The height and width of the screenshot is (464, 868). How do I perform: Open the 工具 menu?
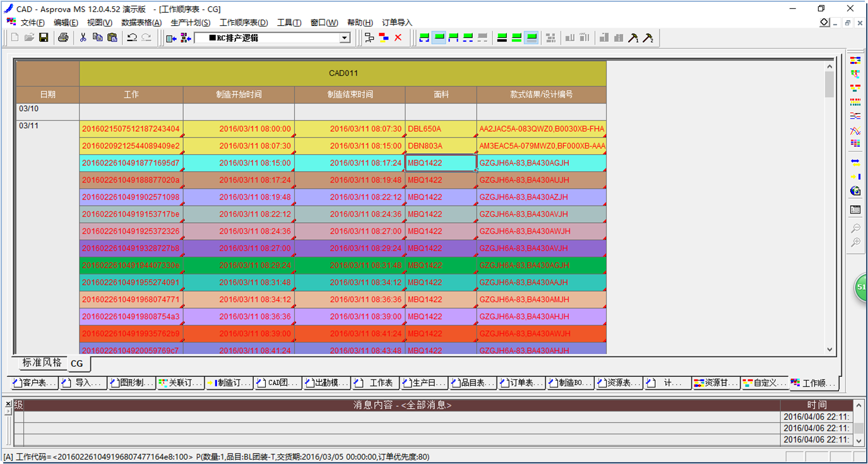(288, 23)
